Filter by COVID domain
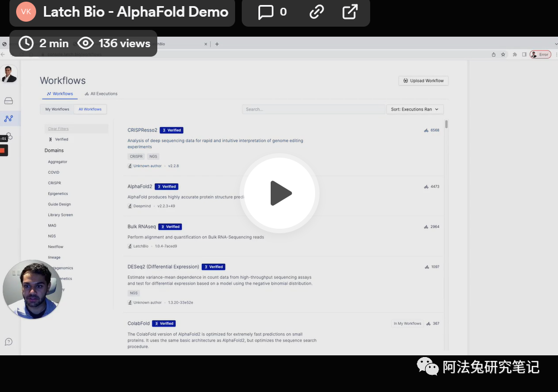Screen dimensions: 558x392 [54, 172]
